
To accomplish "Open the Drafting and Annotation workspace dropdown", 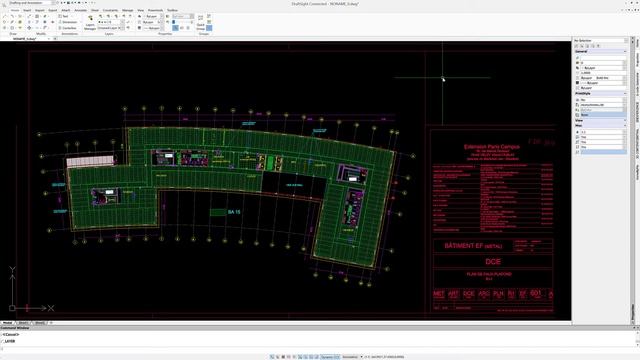I will coord(31,3).
